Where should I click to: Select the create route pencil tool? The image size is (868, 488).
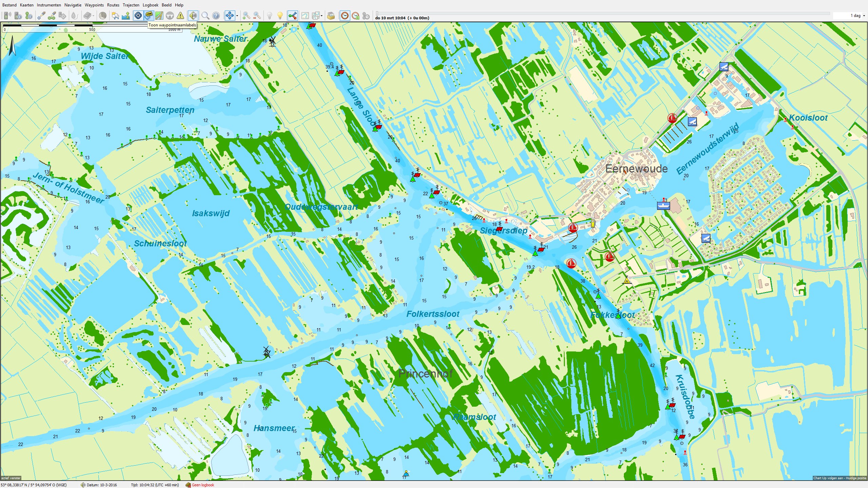pyautogui.click(x=52, y=16)
